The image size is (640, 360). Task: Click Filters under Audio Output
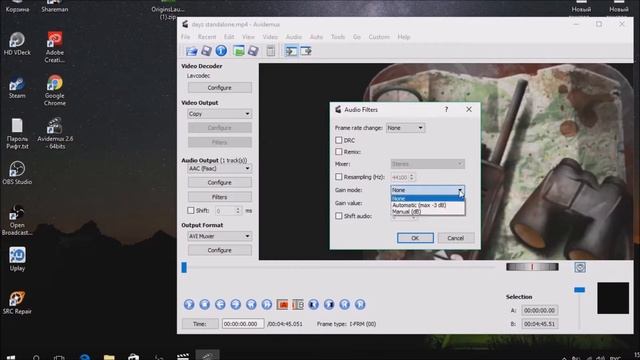220,197
